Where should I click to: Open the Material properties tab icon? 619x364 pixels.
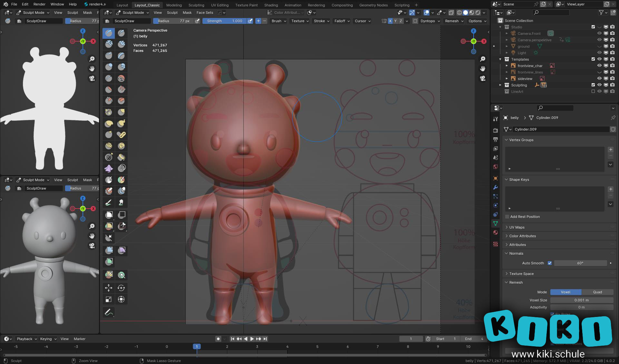496,232
